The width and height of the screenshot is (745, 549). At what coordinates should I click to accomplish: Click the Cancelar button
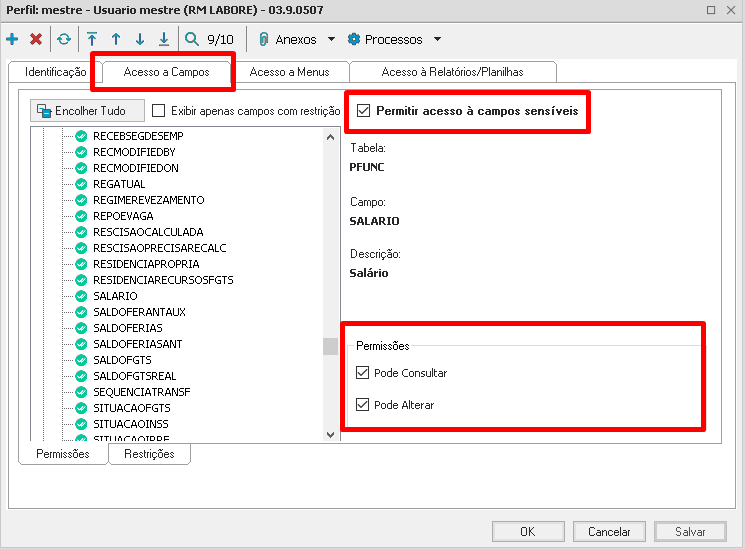[609, 531]
